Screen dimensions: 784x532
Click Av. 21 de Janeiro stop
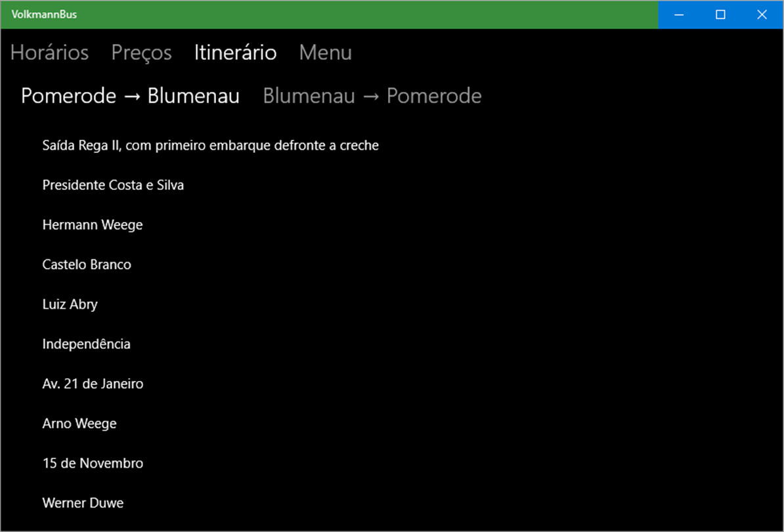pyautogui.click(x=93, y=384)
